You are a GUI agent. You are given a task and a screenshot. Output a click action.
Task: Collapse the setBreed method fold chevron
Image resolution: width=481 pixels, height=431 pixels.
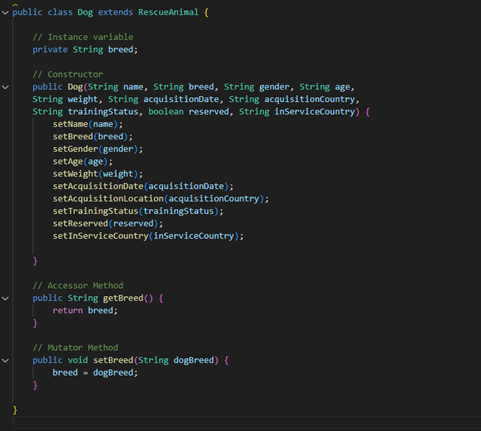tap(5, 361)
